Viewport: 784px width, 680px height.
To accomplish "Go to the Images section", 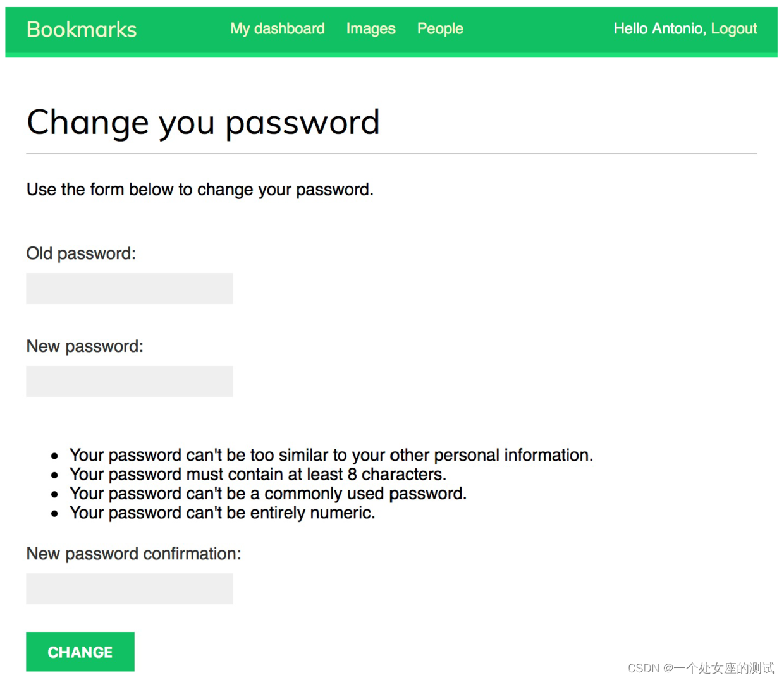I will (371, 28).
